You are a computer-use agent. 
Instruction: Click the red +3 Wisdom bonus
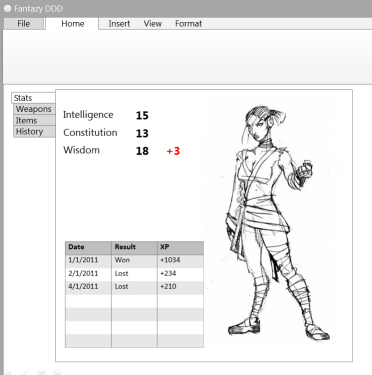tap(173, 151)
